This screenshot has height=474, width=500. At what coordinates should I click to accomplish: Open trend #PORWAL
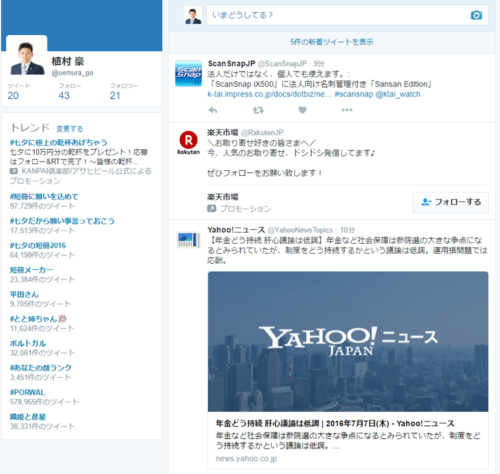pyautogui.click(x=27, y=392)
